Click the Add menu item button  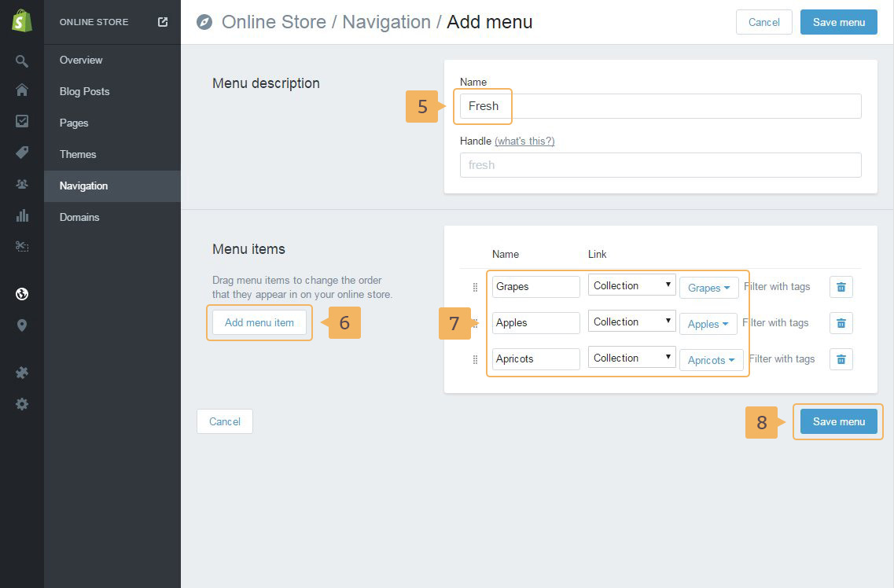(x=259, y=322)
